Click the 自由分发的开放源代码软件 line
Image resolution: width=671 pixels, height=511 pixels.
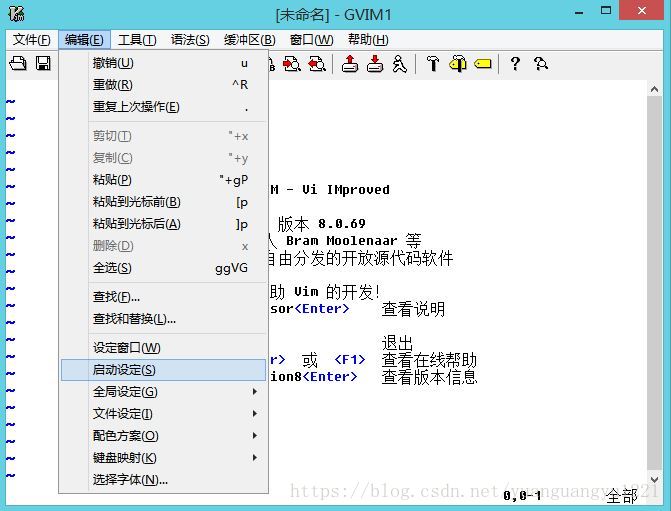pos(360,258)
